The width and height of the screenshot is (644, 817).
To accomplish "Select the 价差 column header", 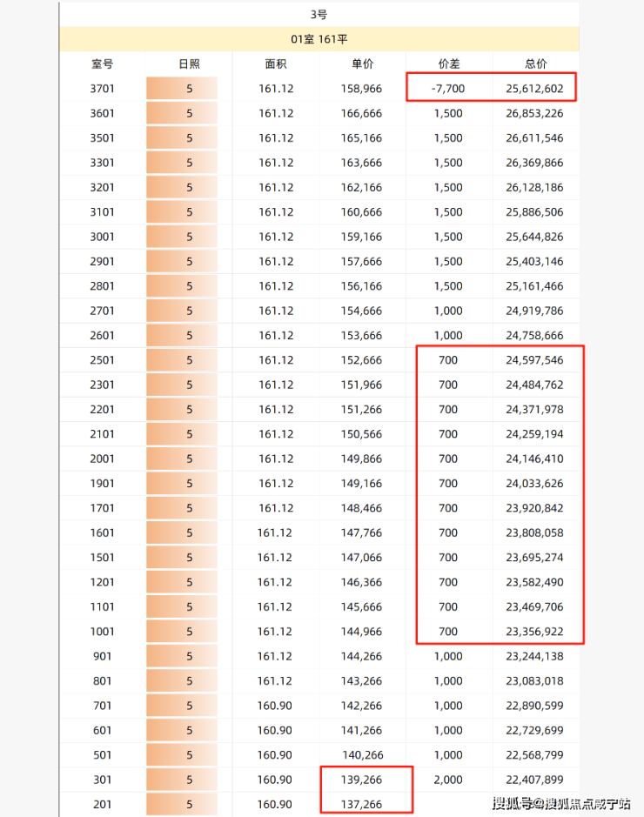I will click(x=448, y=64).
